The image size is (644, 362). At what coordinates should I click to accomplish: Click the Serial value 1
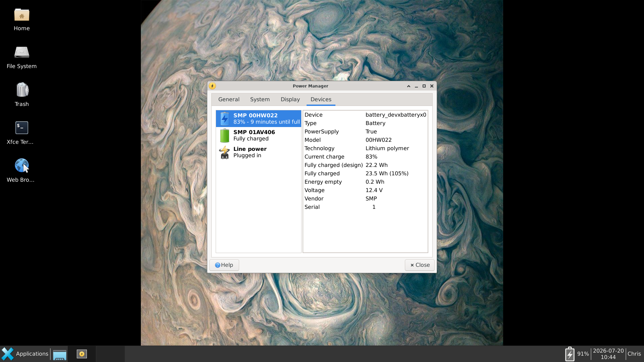(x=374, y=207)
